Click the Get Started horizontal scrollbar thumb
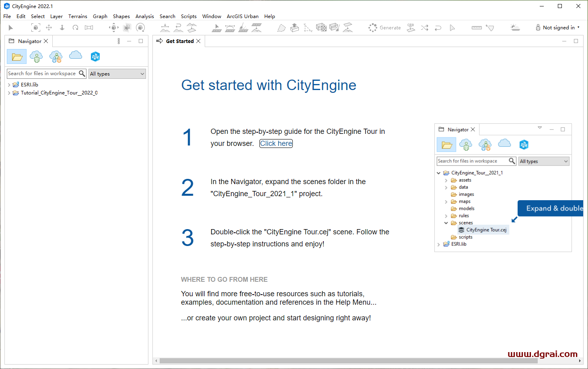Viewport: 588px width, 369px height. pos(349,361)
